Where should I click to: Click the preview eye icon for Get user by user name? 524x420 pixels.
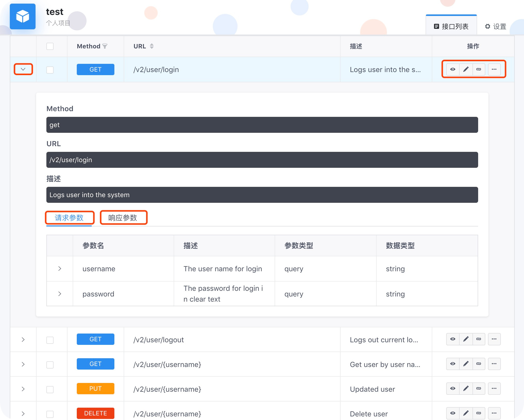453,364
